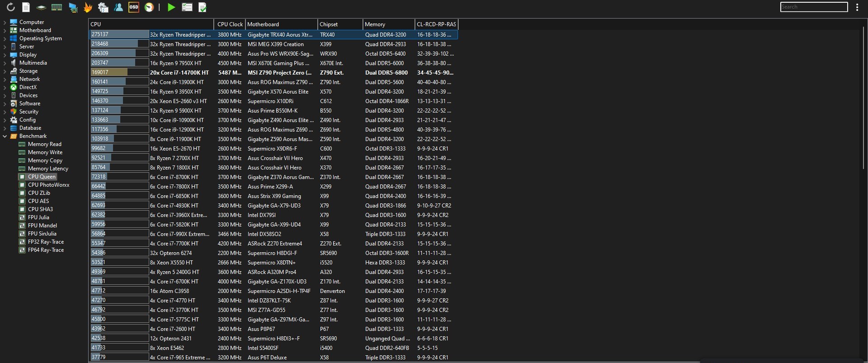Expand the Software tree node

click(5, 104)
